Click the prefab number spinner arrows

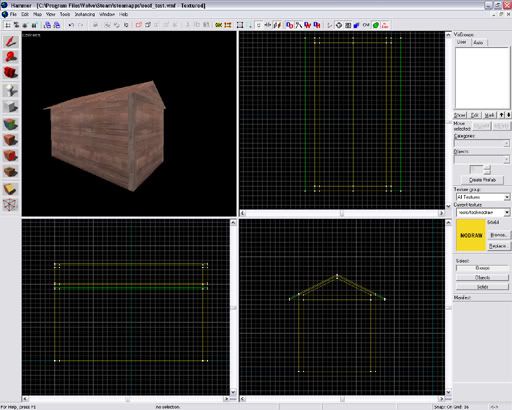(487, 169)
